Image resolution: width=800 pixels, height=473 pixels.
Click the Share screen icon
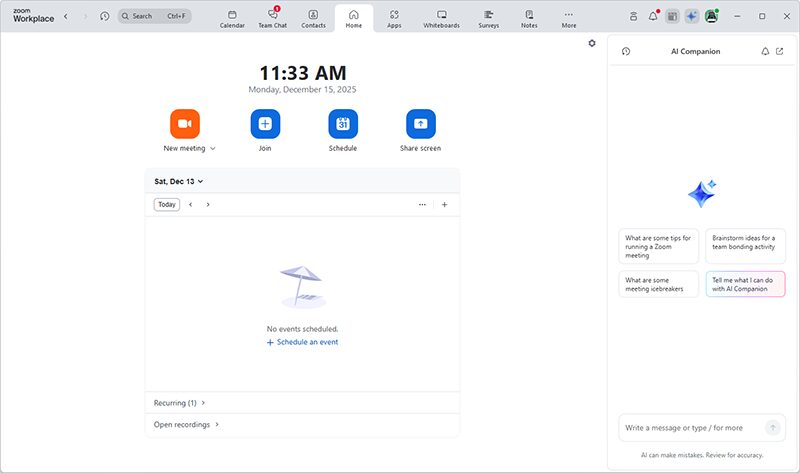tap(420, 123)
